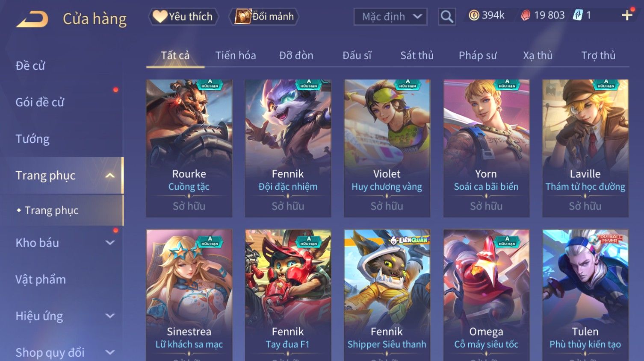Switch to the Sát thủ tab

tap(417, 56)
